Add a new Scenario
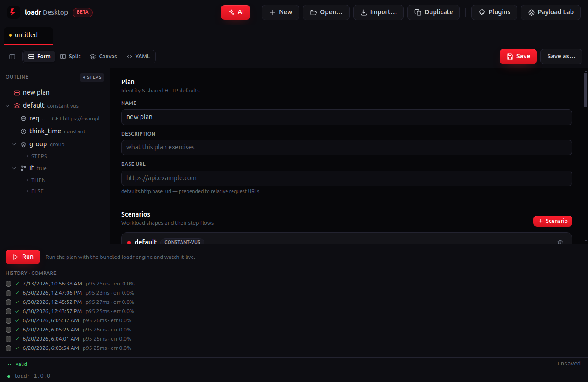Image resolution: width=588 pixels, height=382 pixels. coord(553,221)
